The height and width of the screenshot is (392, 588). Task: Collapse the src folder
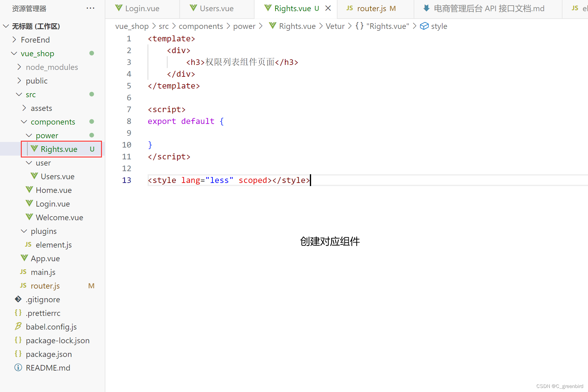(x=19, y=94)
